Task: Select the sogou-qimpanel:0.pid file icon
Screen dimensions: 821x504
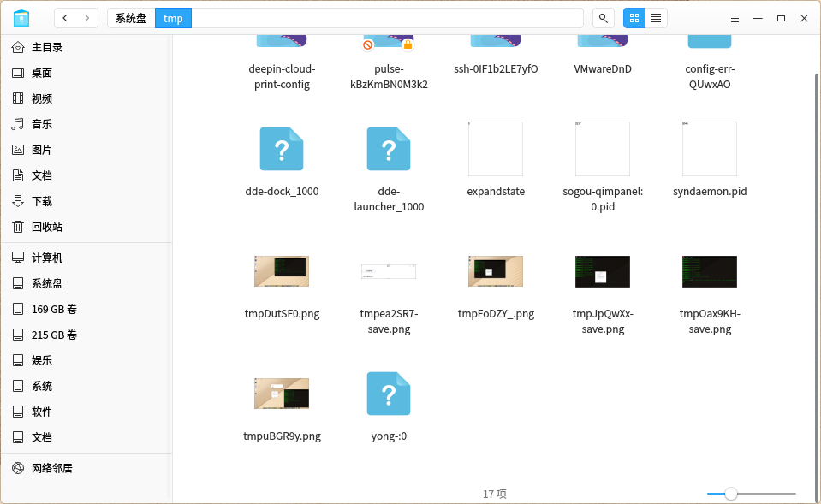Action: click(603, 149)
